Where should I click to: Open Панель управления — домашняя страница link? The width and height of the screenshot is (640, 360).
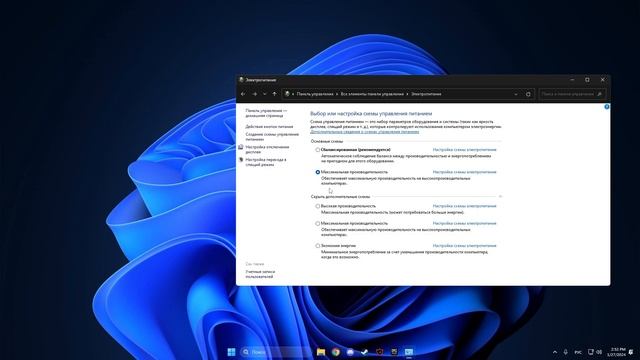(266, 113)
